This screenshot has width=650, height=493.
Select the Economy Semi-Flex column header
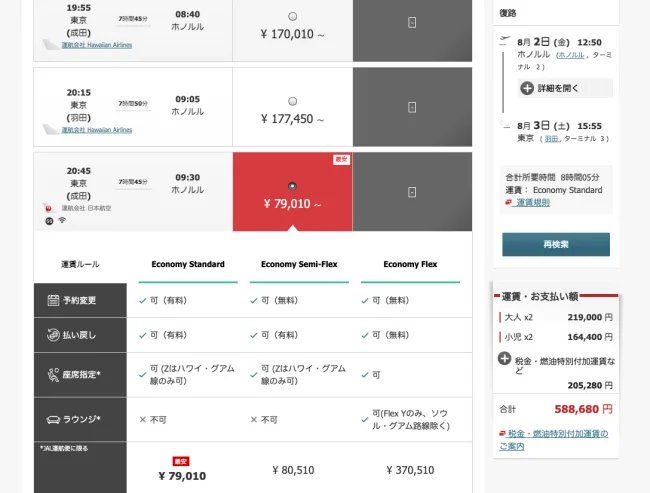[298, 264]
